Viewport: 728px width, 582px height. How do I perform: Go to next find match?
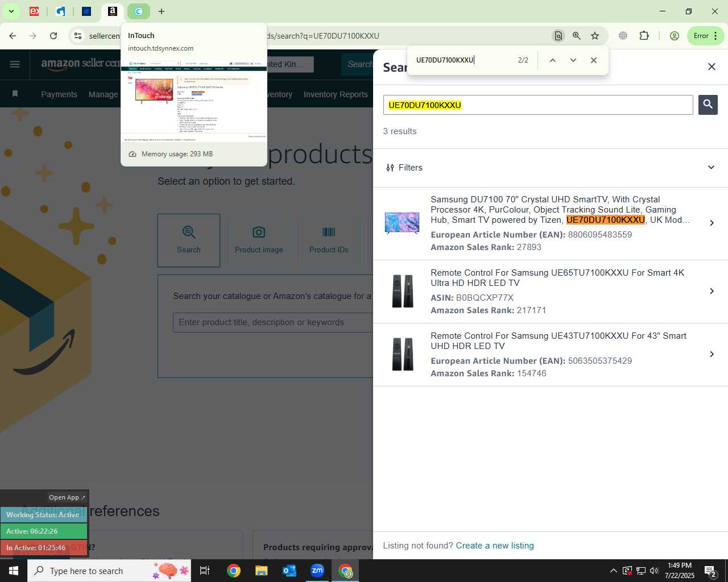573,60
